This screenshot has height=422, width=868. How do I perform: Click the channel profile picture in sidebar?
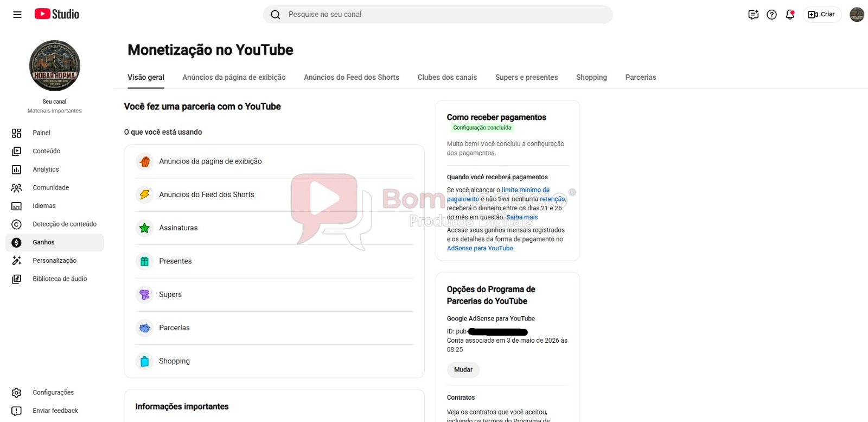(55, 66)
